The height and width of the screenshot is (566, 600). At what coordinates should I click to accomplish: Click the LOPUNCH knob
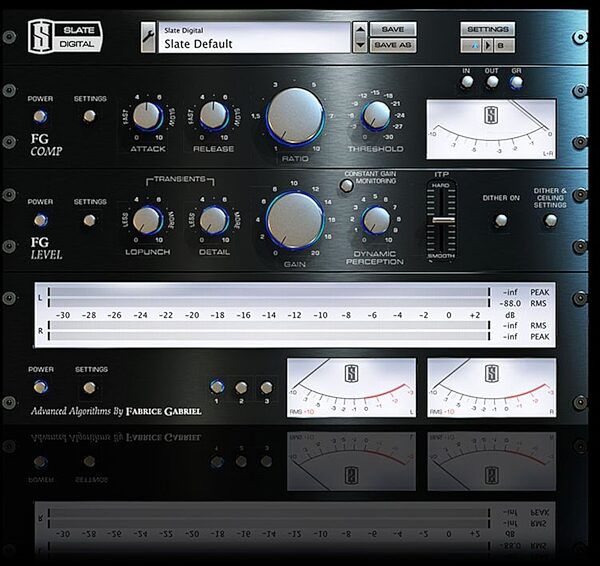(148, 220)
